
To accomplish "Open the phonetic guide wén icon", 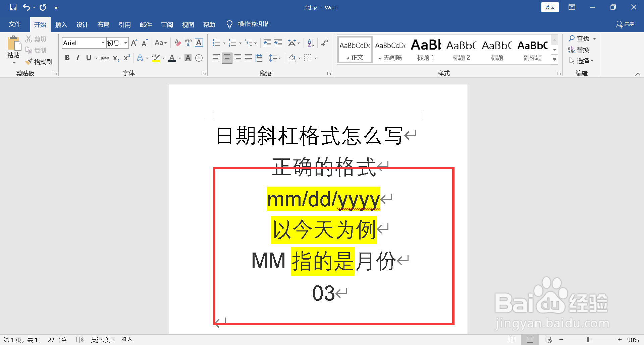I will click(x=188, y=43).
